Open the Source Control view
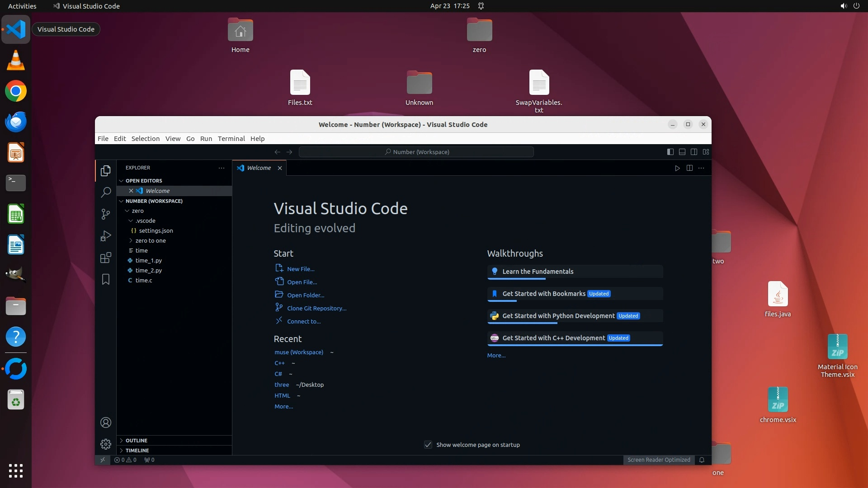This screenshot has width=868, height=488. click(105, 214)
